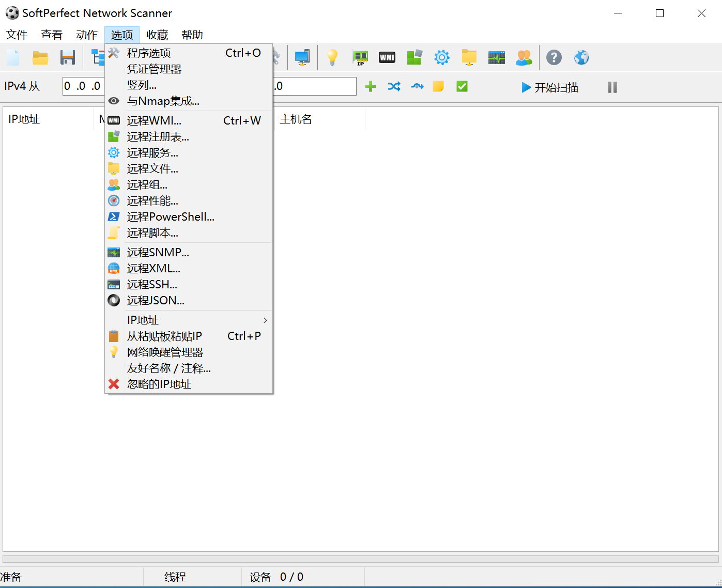Open the 查看 menu

coord(52,35)
